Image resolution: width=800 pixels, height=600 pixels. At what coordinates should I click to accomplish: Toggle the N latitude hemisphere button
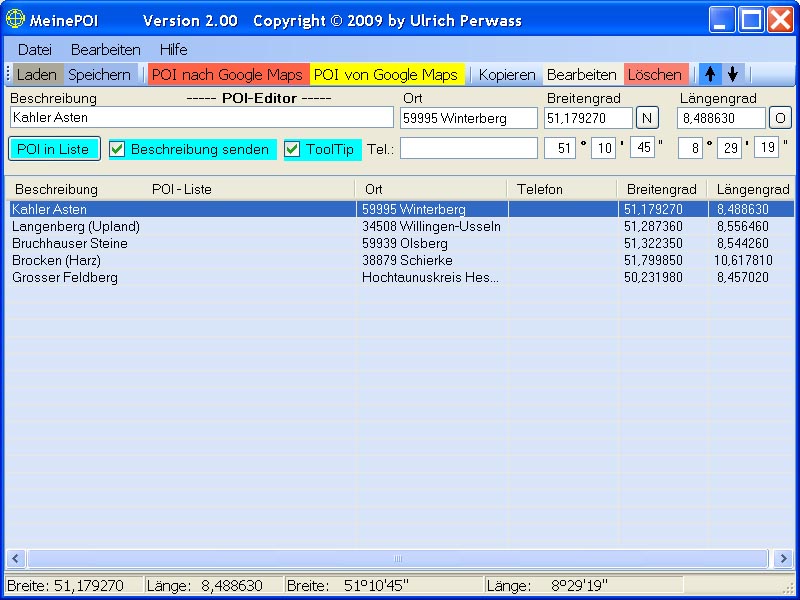(648, 118)
